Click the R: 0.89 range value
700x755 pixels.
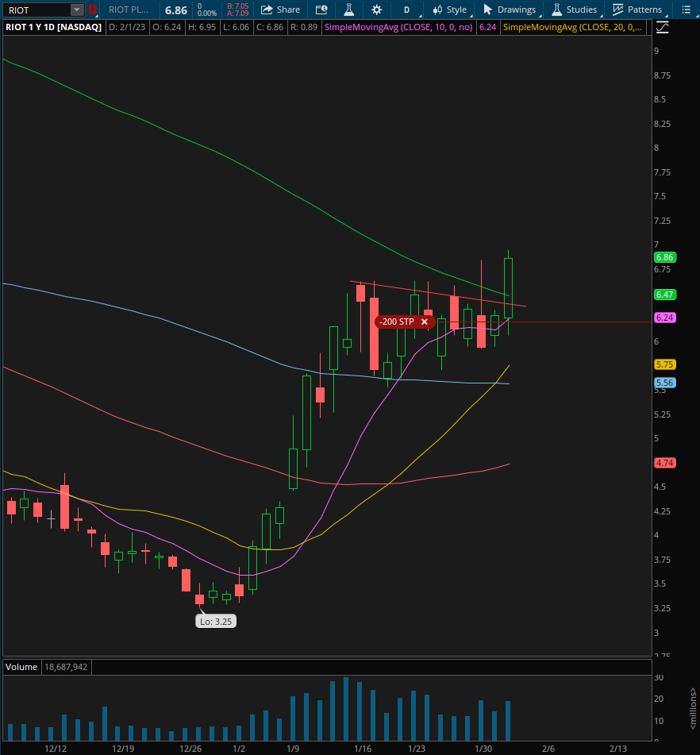[304, 28]
